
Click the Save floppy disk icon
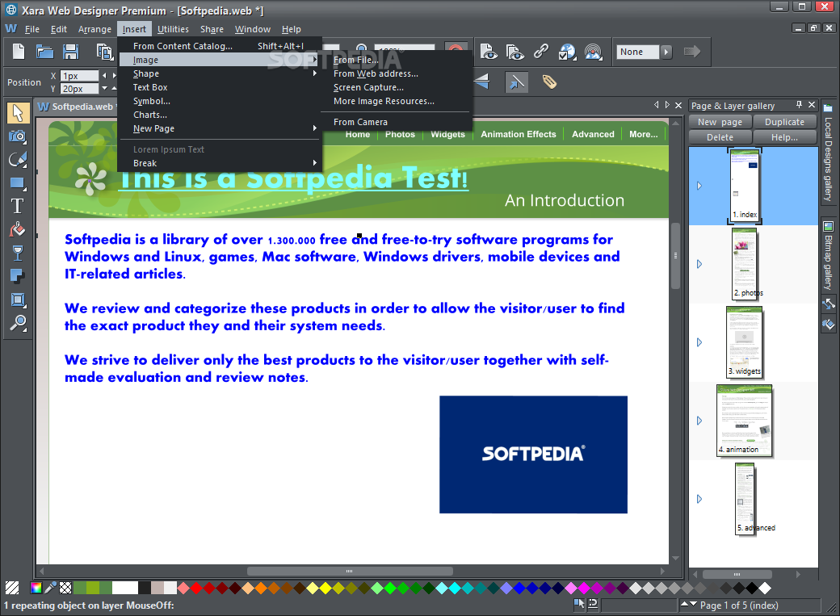coord(71,52)
